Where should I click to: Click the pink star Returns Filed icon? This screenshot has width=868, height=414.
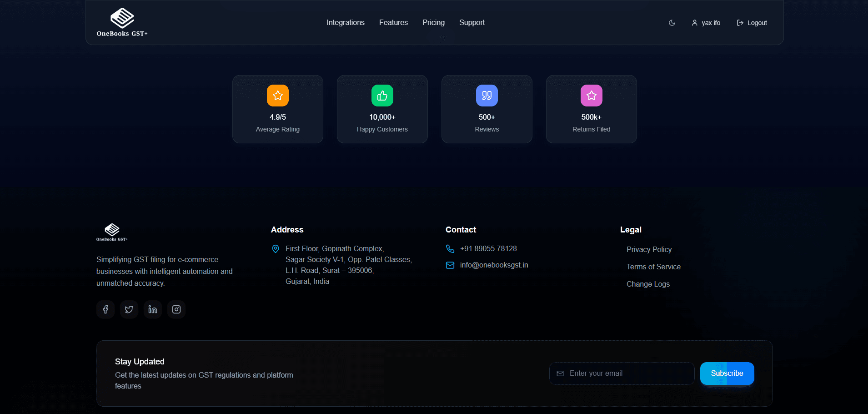[592, 96]
